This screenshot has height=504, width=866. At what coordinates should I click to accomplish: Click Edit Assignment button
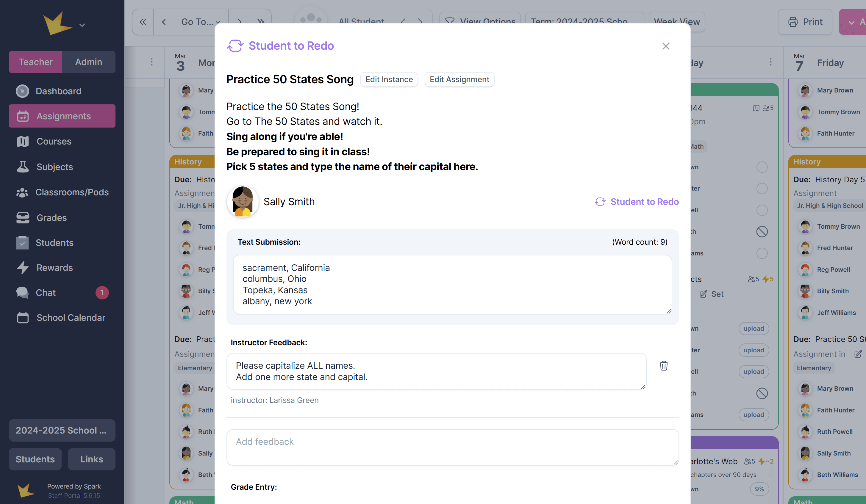coord(459,79)
